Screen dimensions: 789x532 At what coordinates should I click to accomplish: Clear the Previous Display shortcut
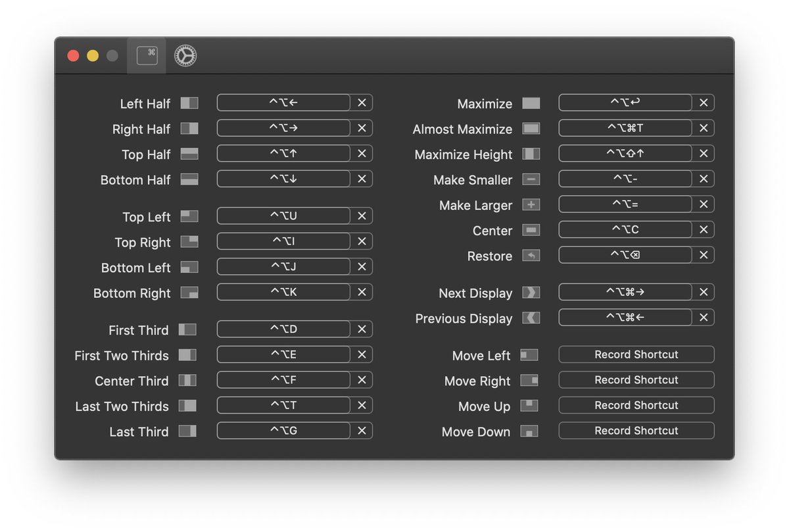point(704,318)
